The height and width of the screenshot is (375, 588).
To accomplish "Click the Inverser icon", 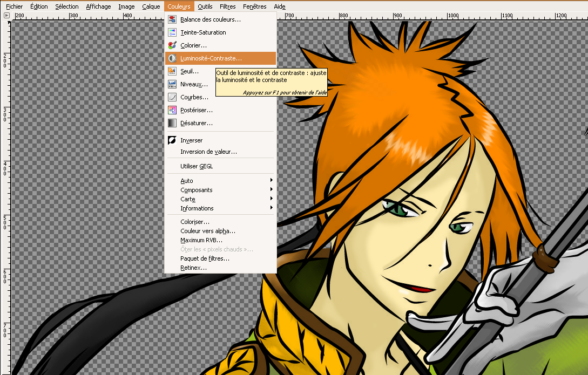I will (x=172, y=140).
